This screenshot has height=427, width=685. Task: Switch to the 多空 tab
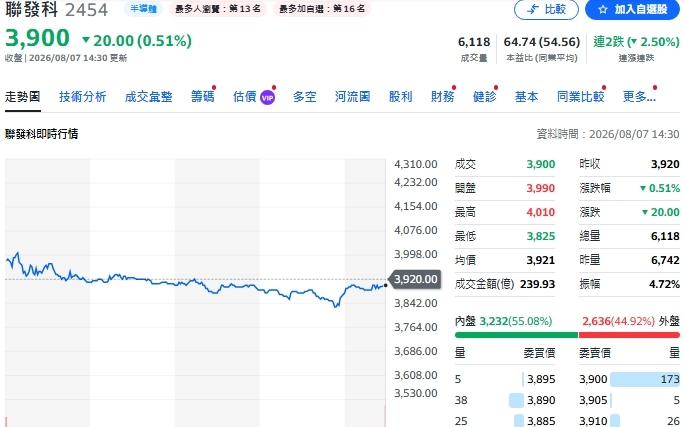click(x=304, y=97)
